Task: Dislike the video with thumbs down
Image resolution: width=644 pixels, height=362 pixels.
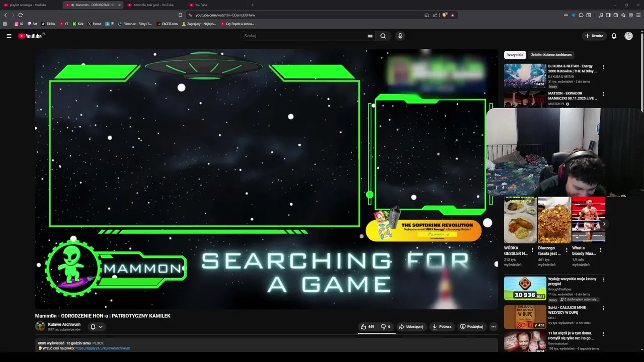Action: pyautogui.click(x=385, y=327)
